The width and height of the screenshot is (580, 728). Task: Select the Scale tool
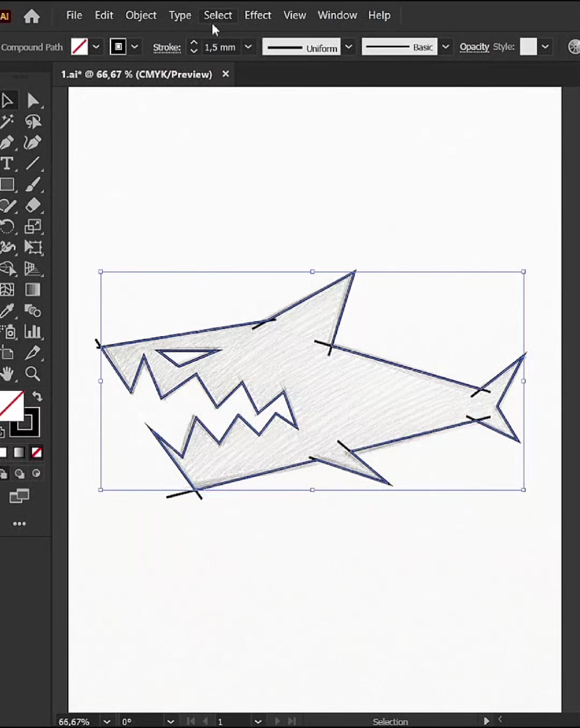click(x=33, y=226)
